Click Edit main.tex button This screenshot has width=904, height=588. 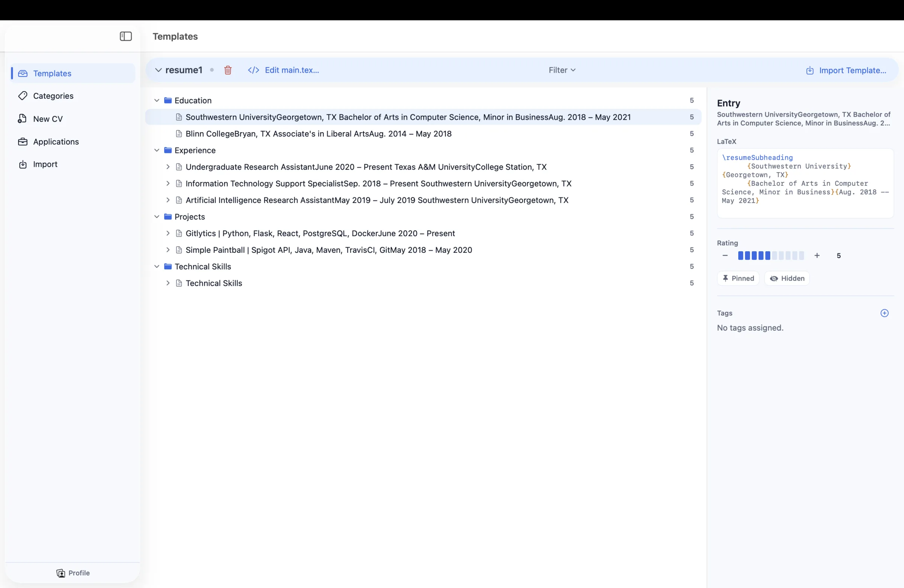(283, 70)
